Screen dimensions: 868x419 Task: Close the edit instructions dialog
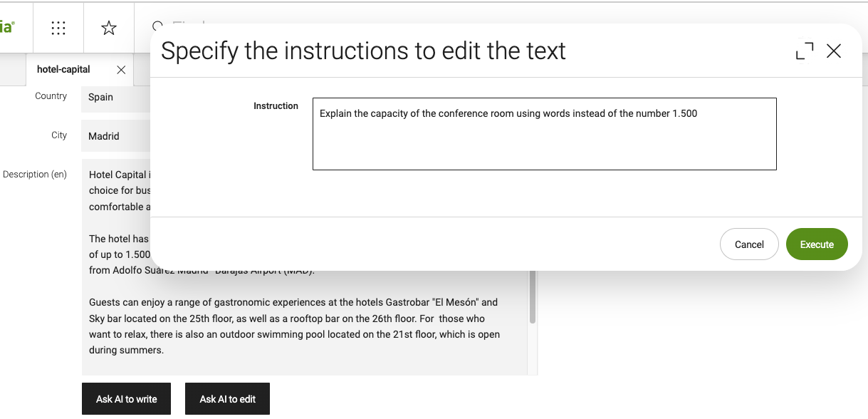[834, 51]
